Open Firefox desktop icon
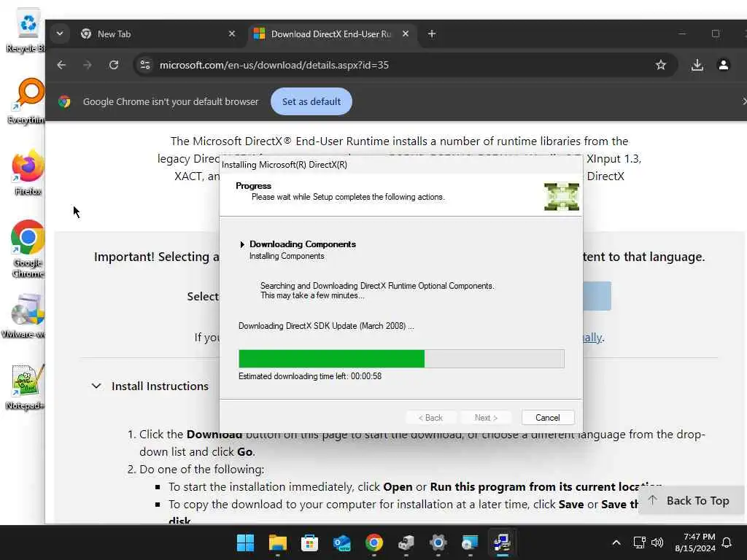Image resolution: width=747 pixels, height=560 pixels. (28, 172)
